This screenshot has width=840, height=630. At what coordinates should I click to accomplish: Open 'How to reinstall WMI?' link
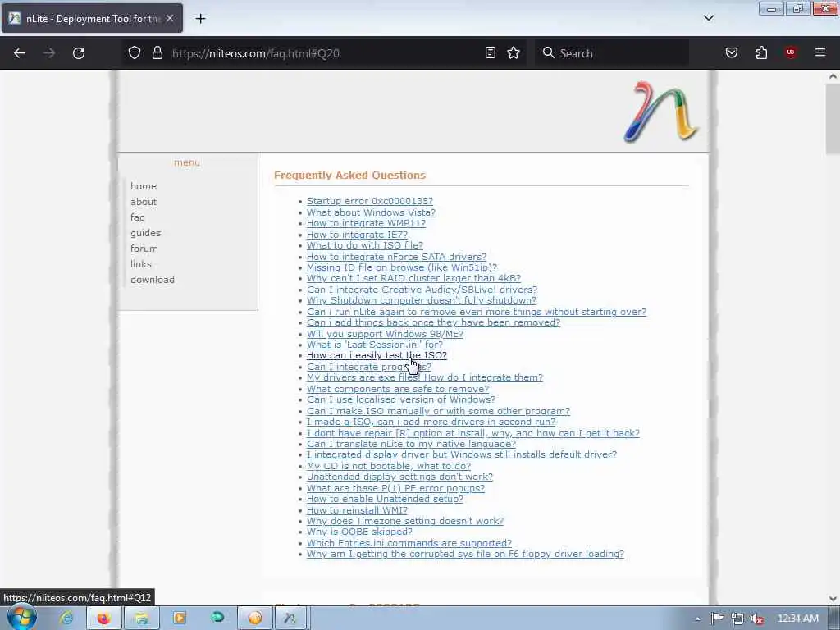pos(357,510)
